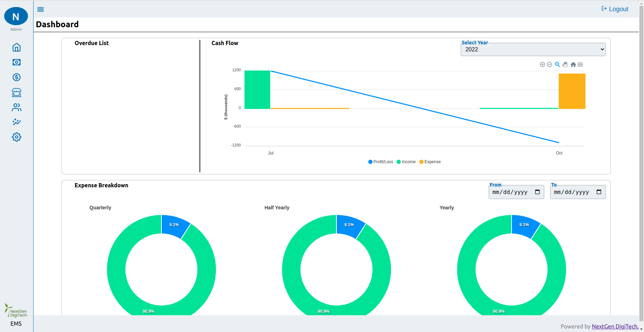Click the hamburger menu icon in the header
The width and height of the screenshot is (644, 332).
tap(41, 9)
